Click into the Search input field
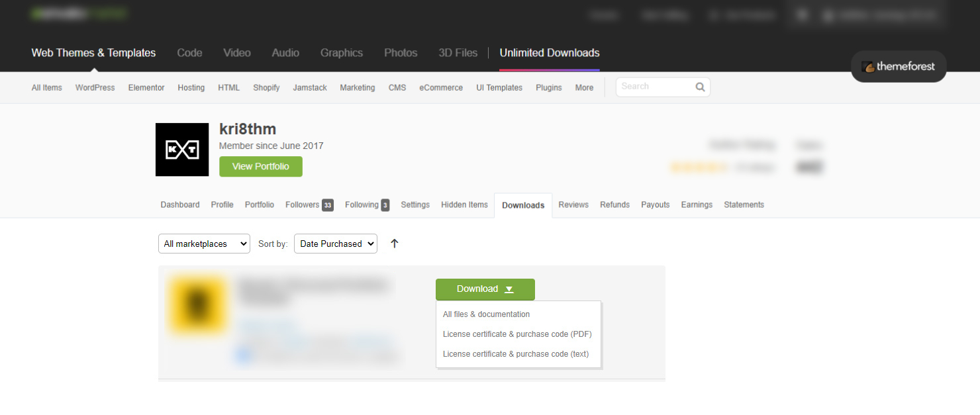980x415 pixels. point(656,87)
